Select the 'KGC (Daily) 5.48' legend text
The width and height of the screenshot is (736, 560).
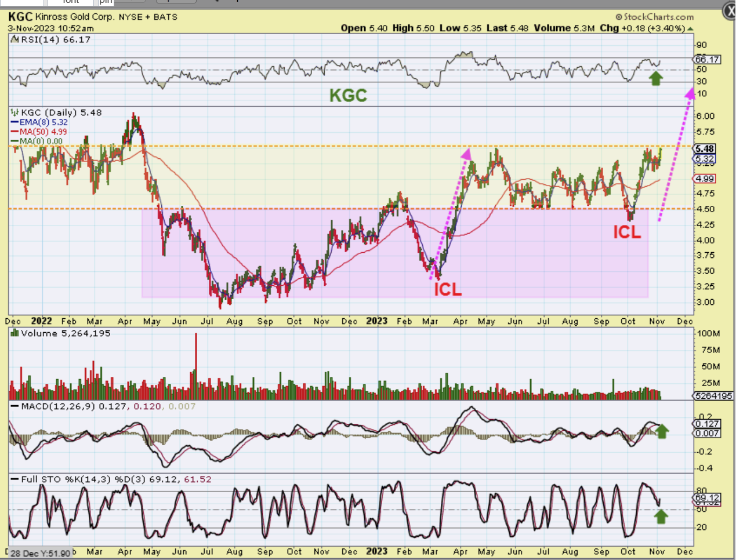pyautogui.click(x=61, y=112)
